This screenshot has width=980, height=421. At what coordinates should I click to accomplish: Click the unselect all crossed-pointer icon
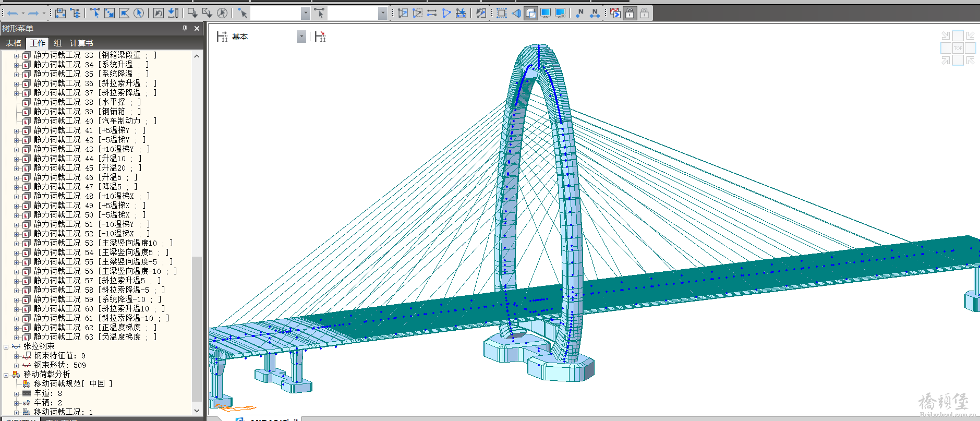point(222,13)
